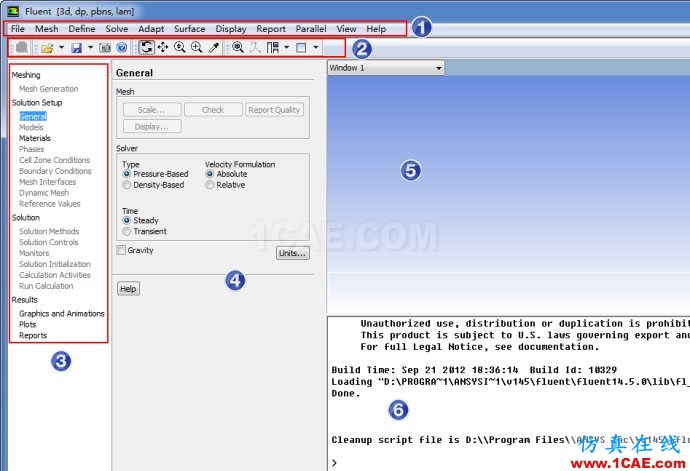Image resolution: width=690 pixels, height=471 pixels.
Task: Select Materials in navigation tree
Action: [35, 138]
